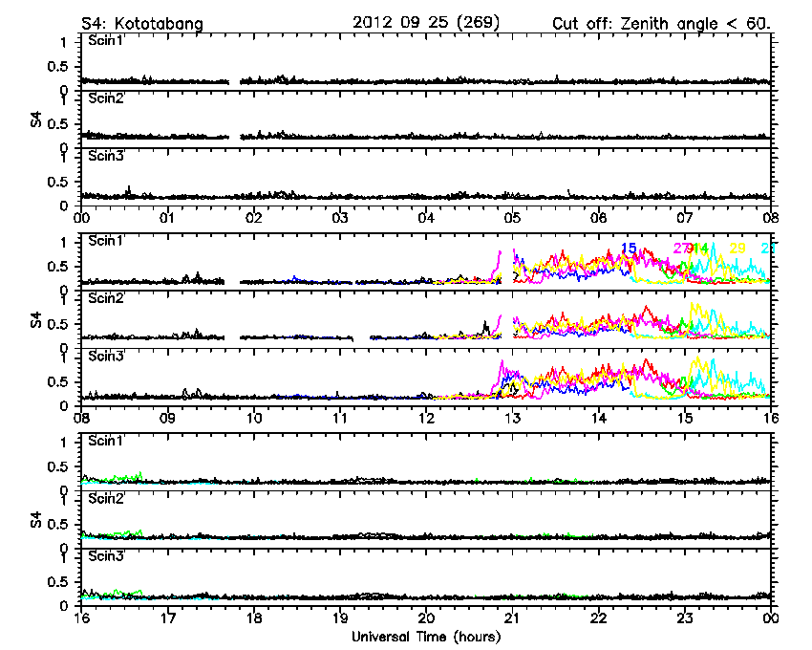
Task: Click the Scin1 label in the 08–16 hour panel
Action: pos(106,241)
